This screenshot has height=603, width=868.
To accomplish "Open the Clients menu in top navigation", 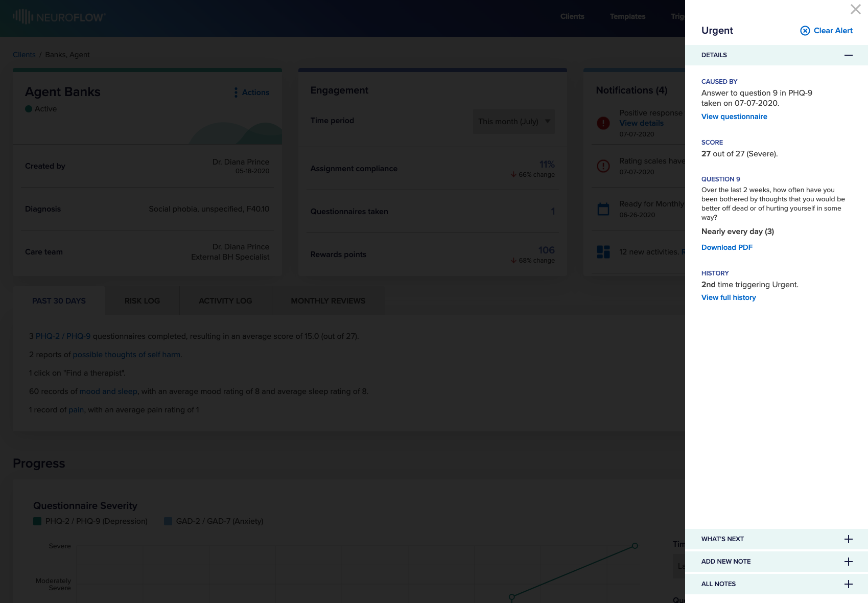I will pos(572,16).
